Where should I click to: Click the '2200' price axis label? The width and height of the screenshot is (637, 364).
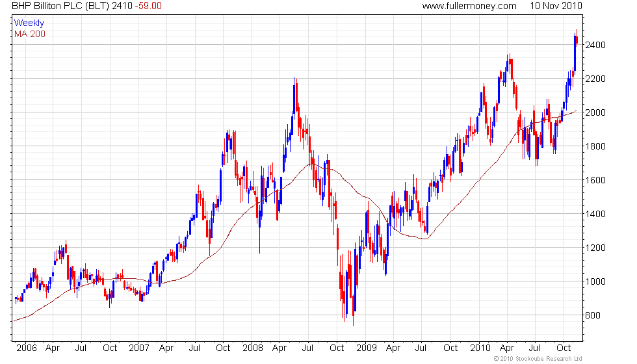595,79
